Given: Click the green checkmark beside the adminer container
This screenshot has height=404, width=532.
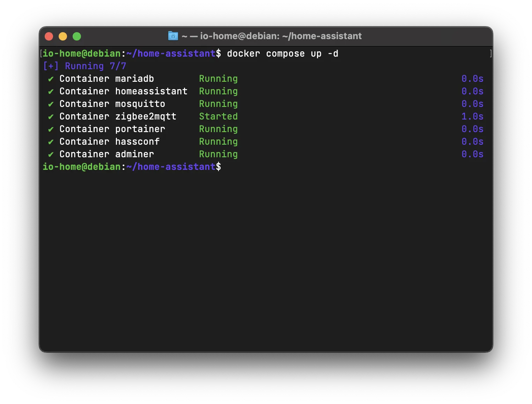Looking at the screenshot, I should click(51, 154).
